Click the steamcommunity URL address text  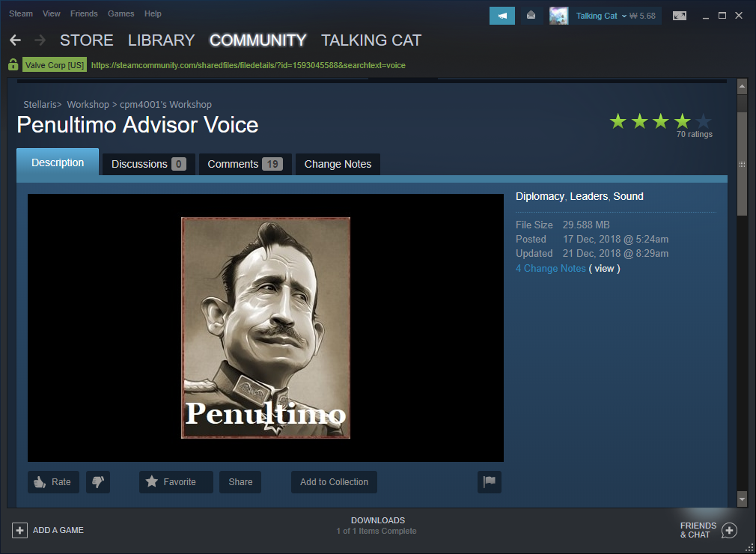[249, 65]
